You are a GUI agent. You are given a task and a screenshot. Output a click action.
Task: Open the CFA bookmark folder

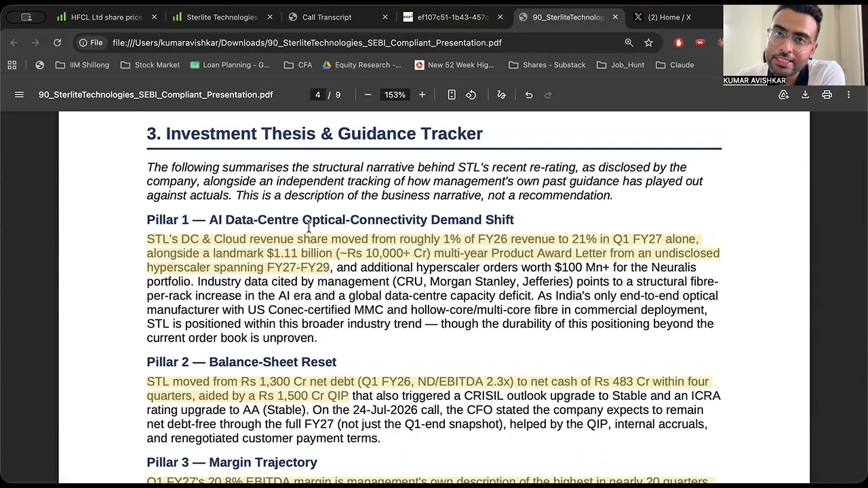(298, 65)
